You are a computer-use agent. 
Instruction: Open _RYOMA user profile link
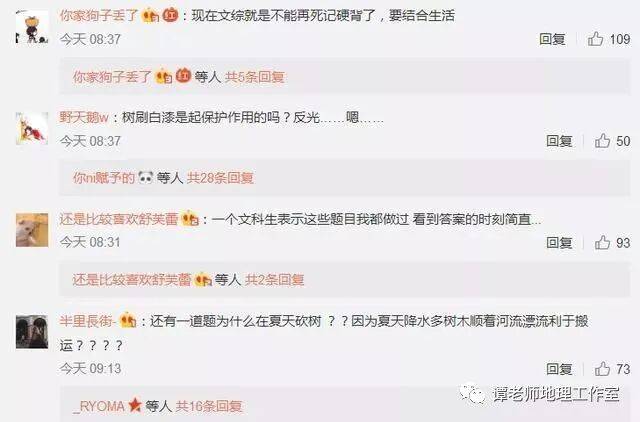98,406
